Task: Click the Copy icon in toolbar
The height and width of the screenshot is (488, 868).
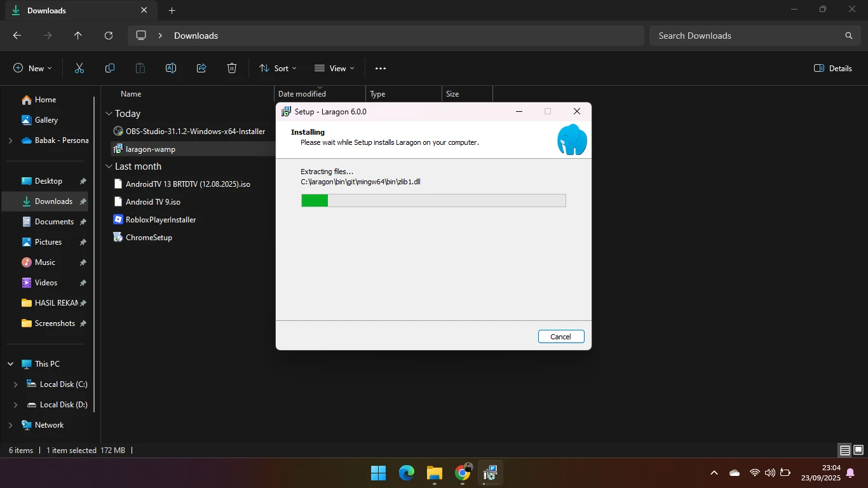Action: pyautogui.click(x=110, y=69)
